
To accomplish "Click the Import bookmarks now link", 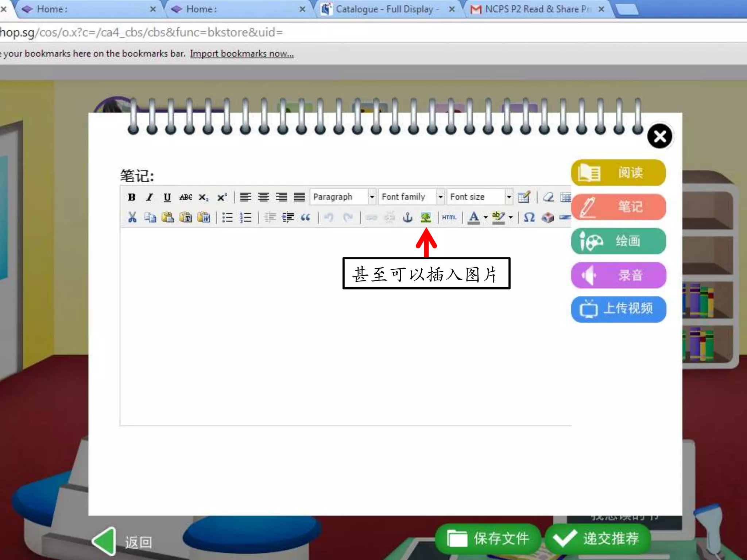I will coord(242,54).
